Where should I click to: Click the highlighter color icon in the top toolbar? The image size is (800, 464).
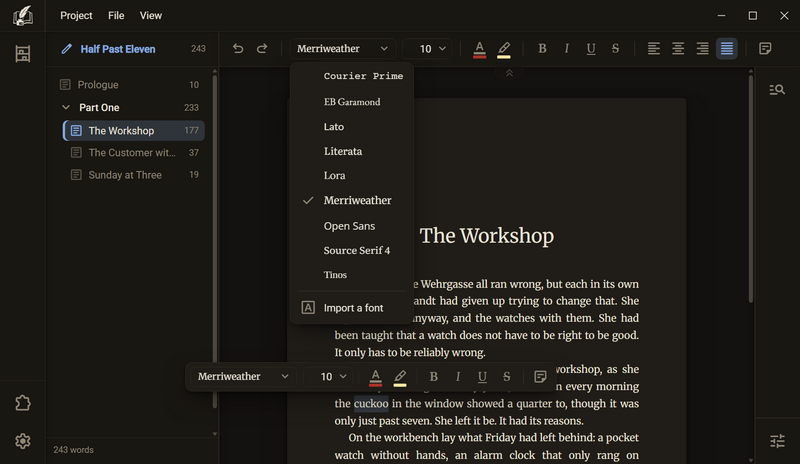(504, 49)
